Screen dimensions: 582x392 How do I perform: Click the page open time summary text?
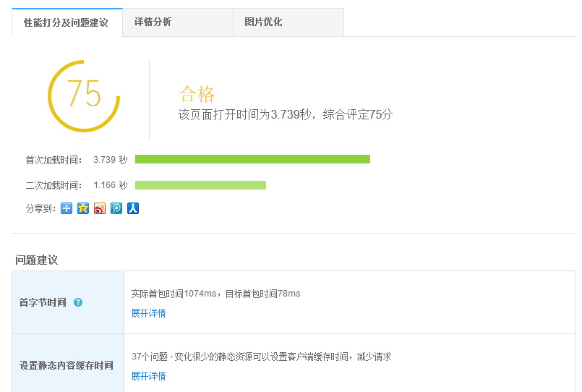point(285,114)
